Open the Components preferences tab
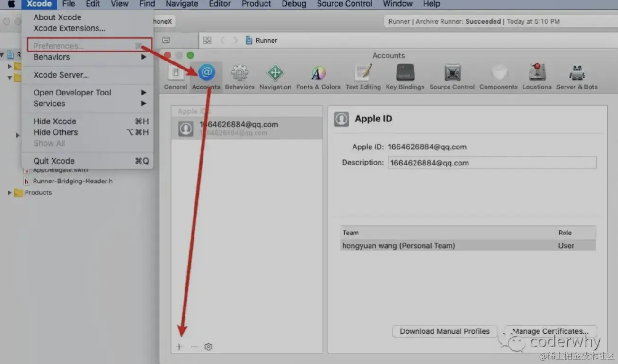The height and width of the screenshot is (364, 618). pos(498,77)
